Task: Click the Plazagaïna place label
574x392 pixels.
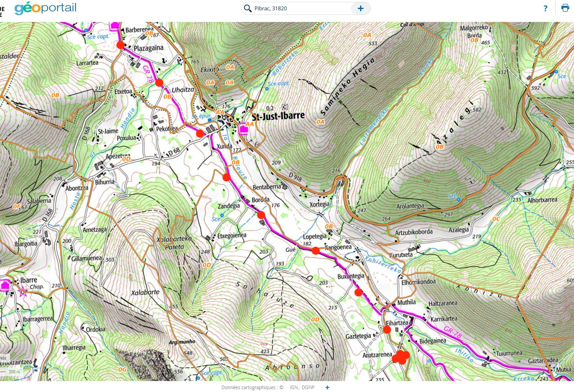Action: coord(149,48)
